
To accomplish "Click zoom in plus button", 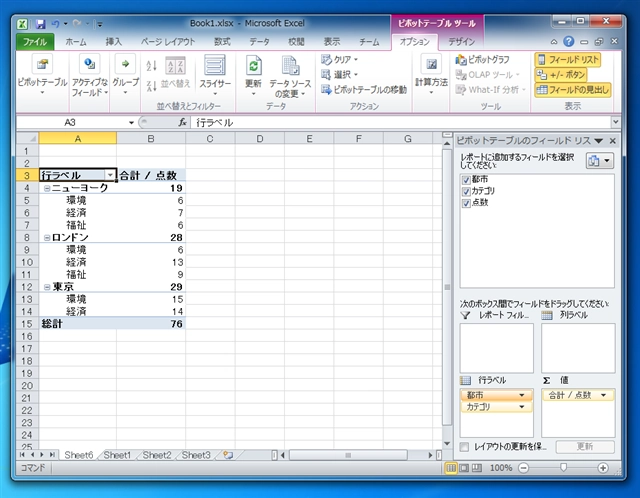I will coord(603,468).
